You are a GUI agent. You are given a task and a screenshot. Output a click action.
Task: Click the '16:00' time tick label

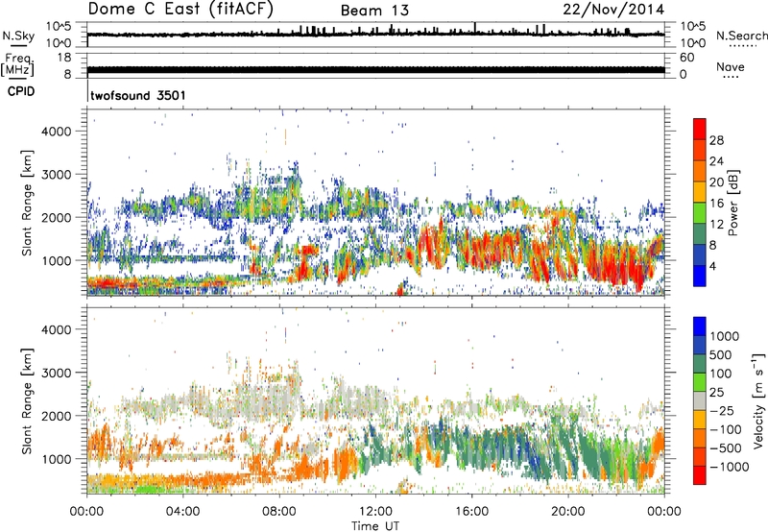pyautogui.click(x=472, y=512)
